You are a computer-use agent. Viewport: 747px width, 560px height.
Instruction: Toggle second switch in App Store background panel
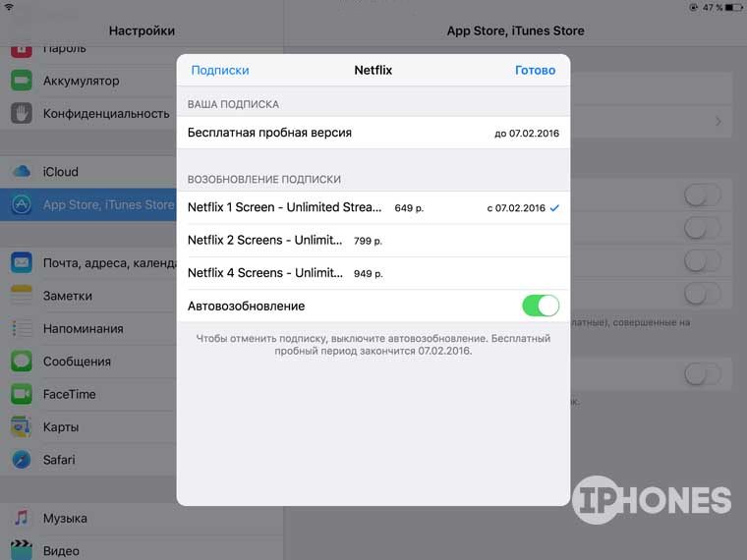coord(703,228)
